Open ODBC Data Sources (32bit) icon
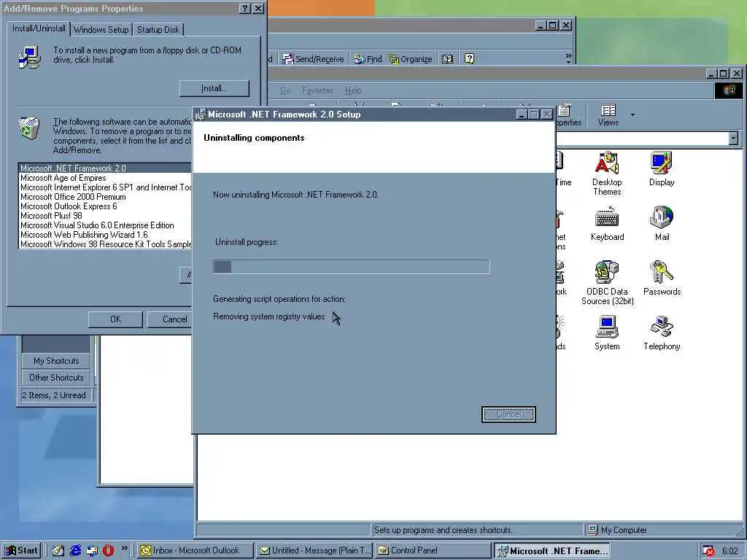Viewport: 747px width, 560px height. 607,283
